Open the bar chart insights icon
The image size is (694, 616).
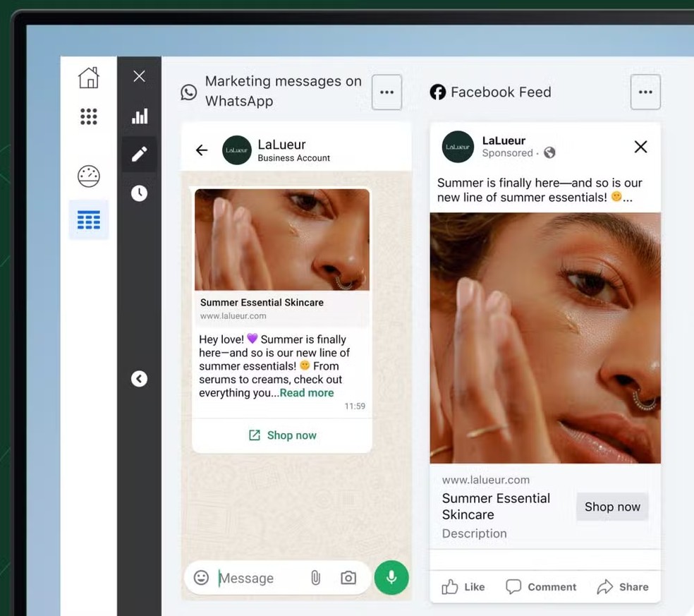coord(140,116)
